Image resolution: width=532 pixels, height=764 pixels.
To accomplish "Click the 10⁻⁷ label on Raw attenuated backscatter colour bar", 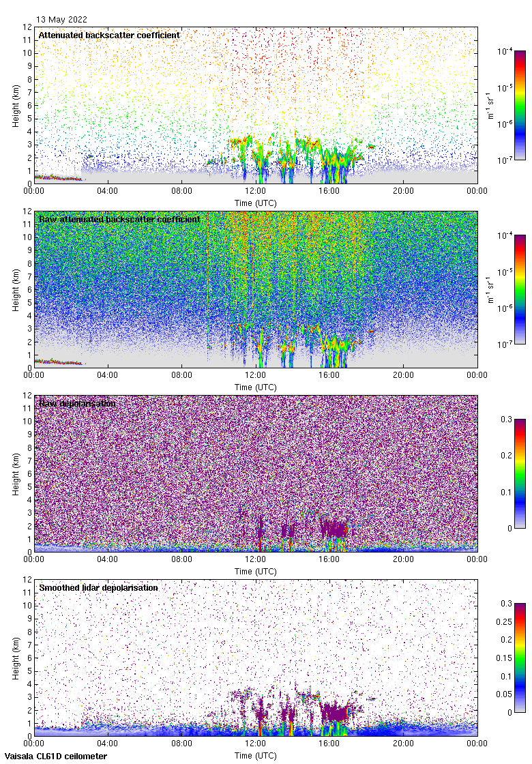I will click(x=504, y=344).
